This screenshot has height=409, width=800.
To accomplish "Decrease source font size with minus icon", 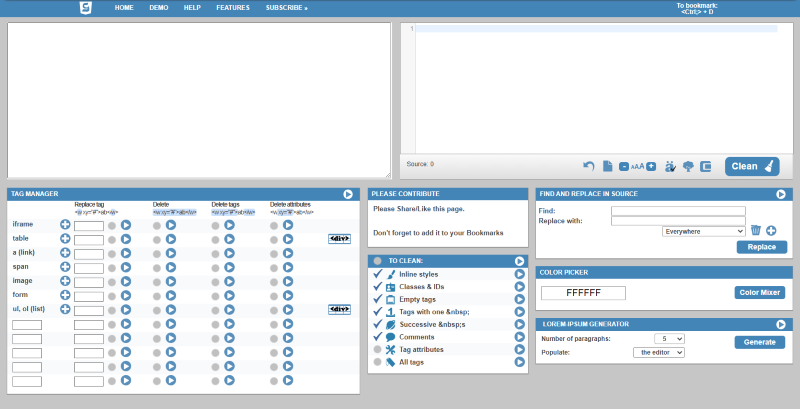I will click(623, 167).
